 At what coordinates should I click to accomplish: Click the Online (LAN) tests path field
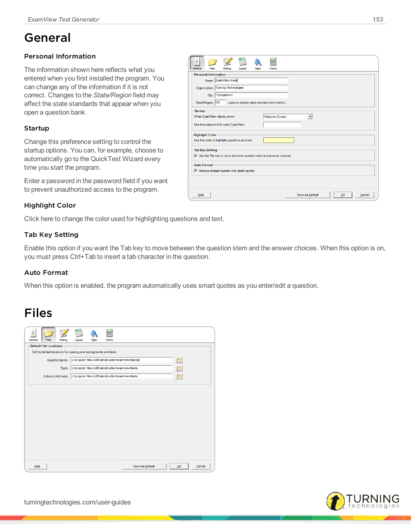click(122, 376)
